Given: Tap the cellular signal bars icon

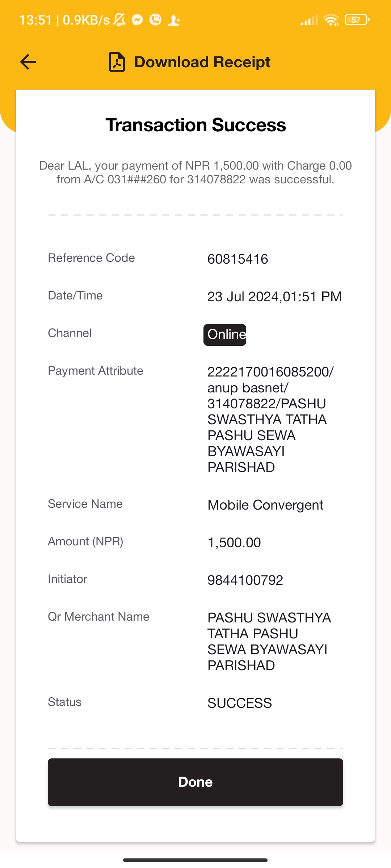Looking at the screenshot, I should (x=309, y=20).
